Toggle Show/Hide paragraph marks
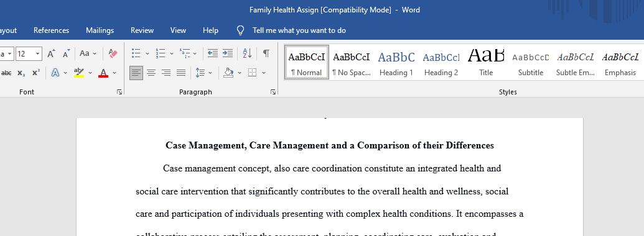 pyautogui.click(x=266, y=53)
